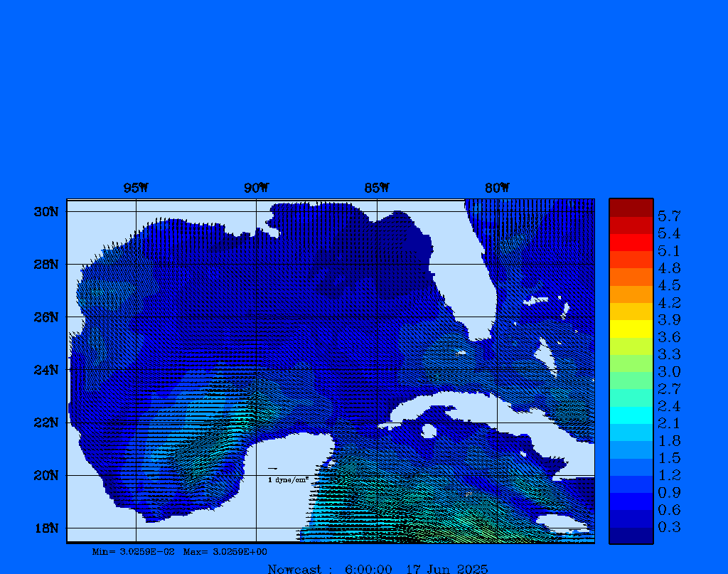728x574 pixels.
Task: Click the cyan band in the color scale
Action: coord(631,415)
